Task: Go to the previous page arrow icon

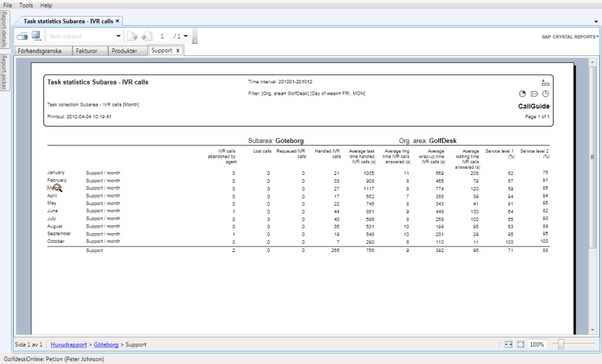Action: 134,36
